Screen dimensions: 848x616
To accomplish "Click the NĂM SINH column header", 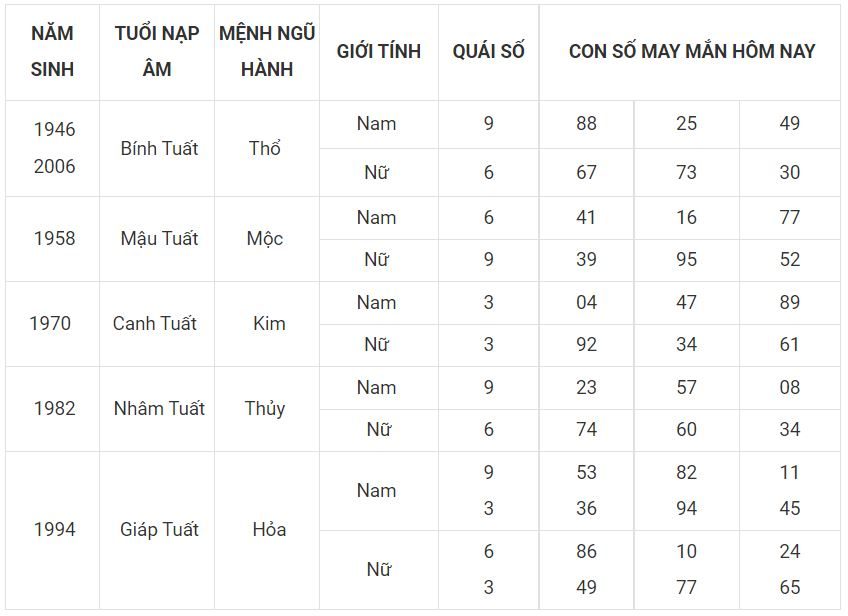I will [52, 51].
